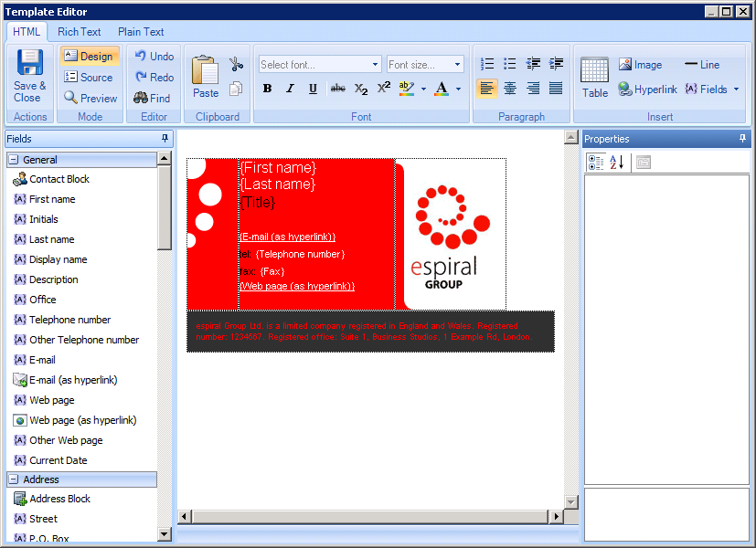Viewport: 756px width, 548px height.
Task: Click the Save & Close disk icon
Action: tap(30, 63)
